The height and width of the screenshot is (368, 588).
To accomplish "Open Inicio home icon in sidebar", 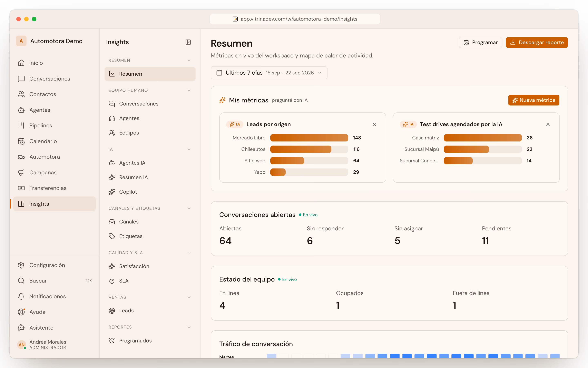I will pos(21,63).
